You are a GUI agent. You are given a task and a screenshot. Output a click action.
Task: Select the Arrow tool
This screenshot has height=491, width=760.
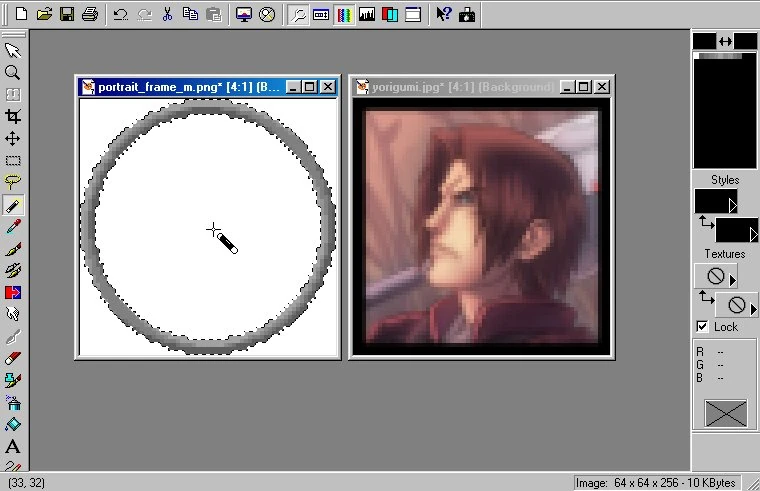tap(13, 50)
